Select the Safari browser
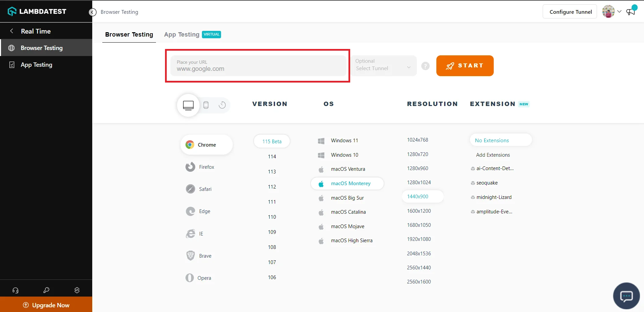This screenshot has width=644, height=312. coord(199,189)
